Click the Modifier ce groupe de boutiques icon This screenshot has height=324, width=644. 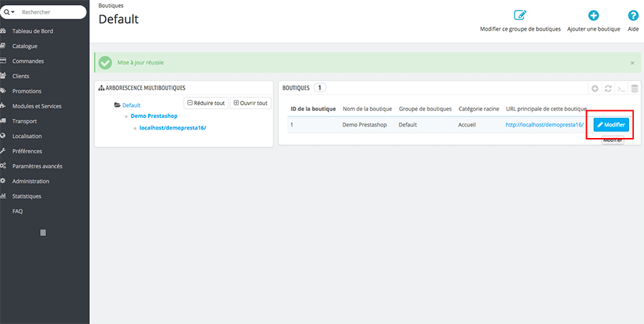coord(519,16)
